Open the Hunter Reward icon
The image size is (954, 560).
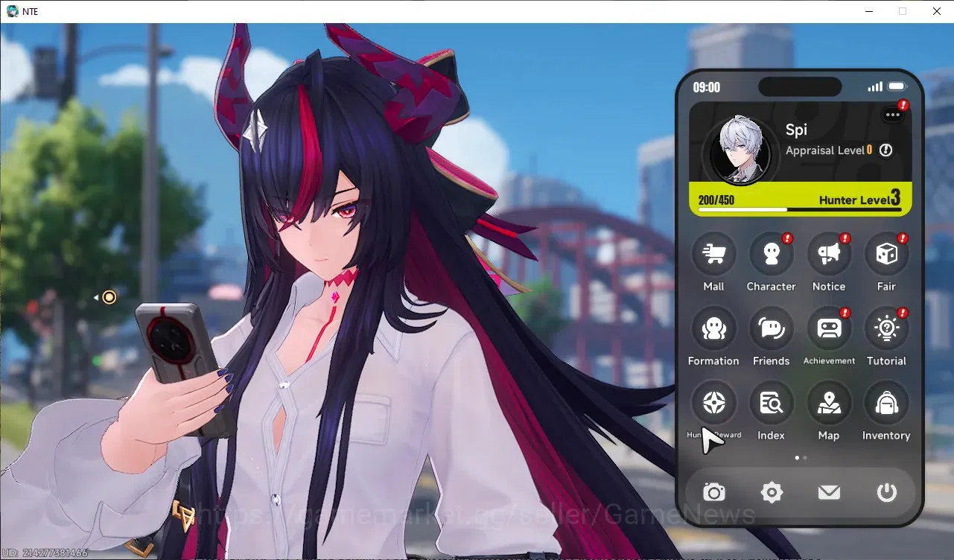713,403
